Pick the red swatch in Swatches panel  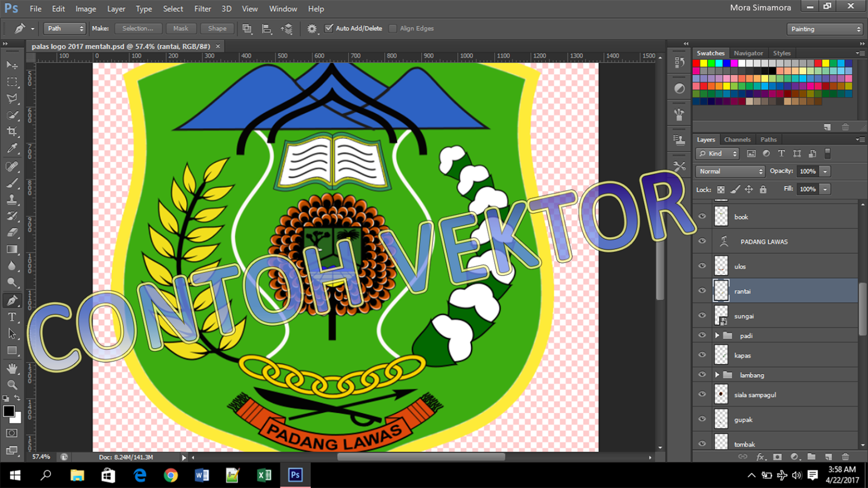coord(696,63)
